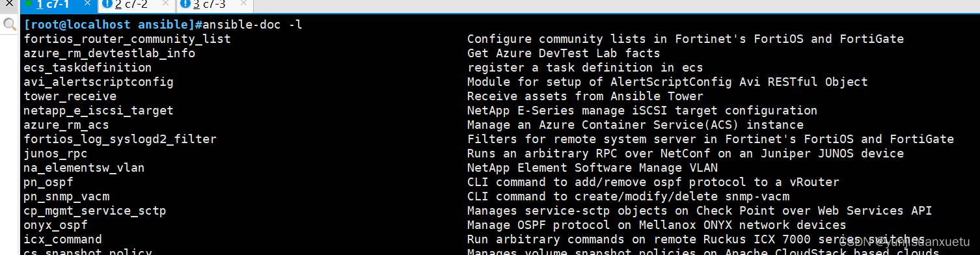Screen dimensions: 980x255
Task: Click the fortios_router_community_list module name
Action: pyautogui.click(x=127, y=39)
